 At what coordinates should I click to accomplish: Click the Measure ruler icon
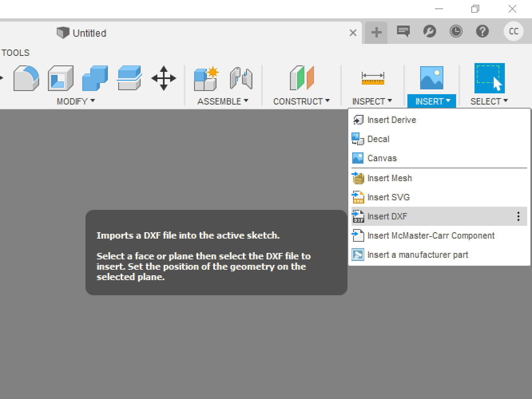pyautogui.click(x=373, y=78)
